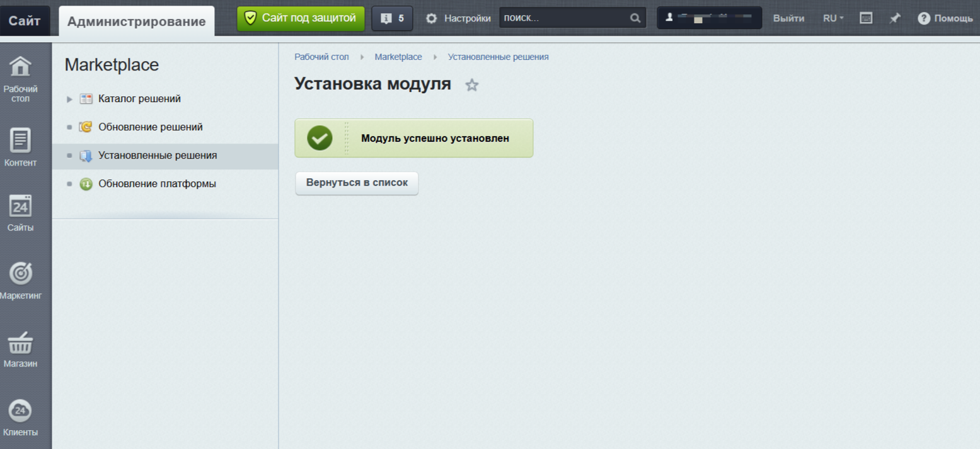Open the Рабочий стол sidebar icon
Image resolution: width=980 pixels, height=449 pixels.
(20, 67)
